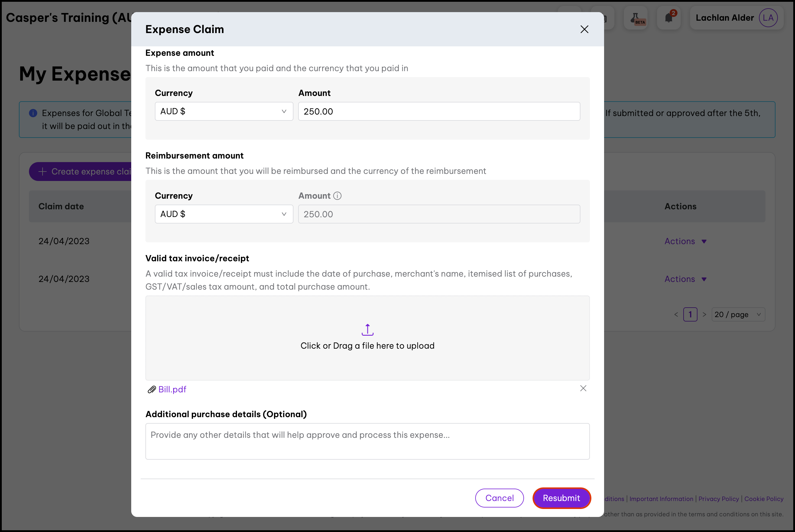Click the LA user avatar

(768, 18)
